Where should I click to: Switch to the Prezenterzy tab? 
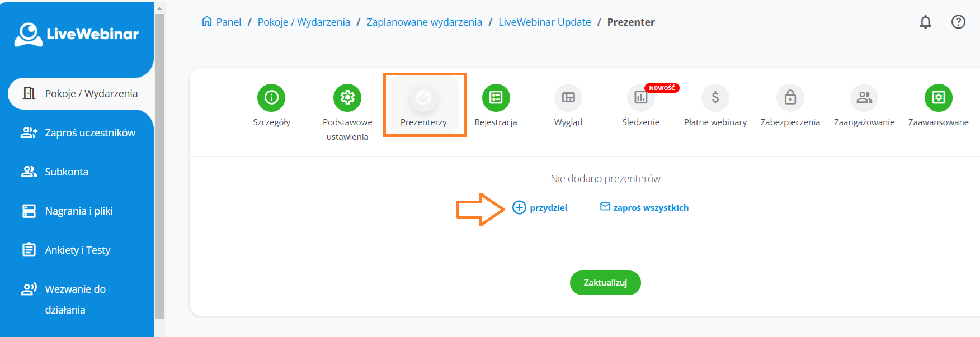tap(423, 105)
